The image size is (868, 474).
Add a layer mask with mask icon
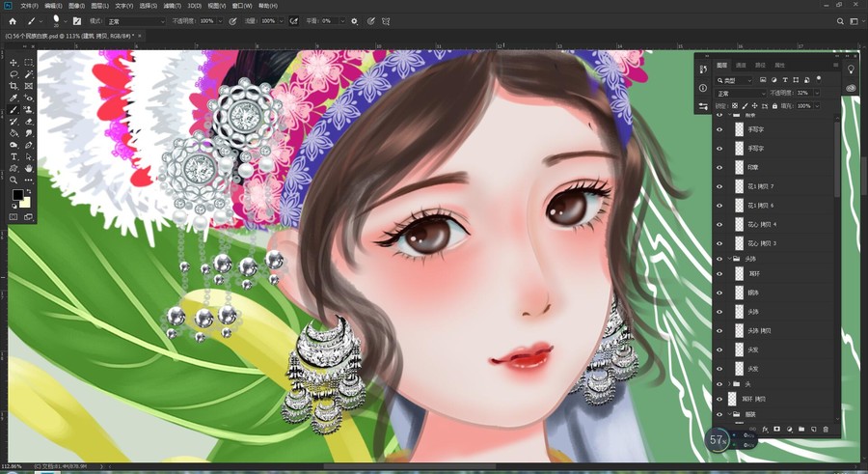pyautogui.click(x=777, y=429)
